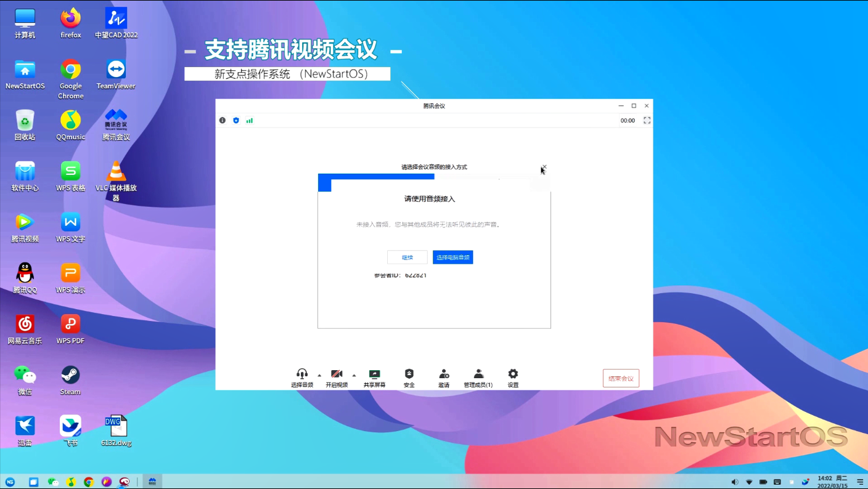This screenshot has width=868, height=489.
Task: Click the blue shield security status icon
Action: (x=236, y=120)
